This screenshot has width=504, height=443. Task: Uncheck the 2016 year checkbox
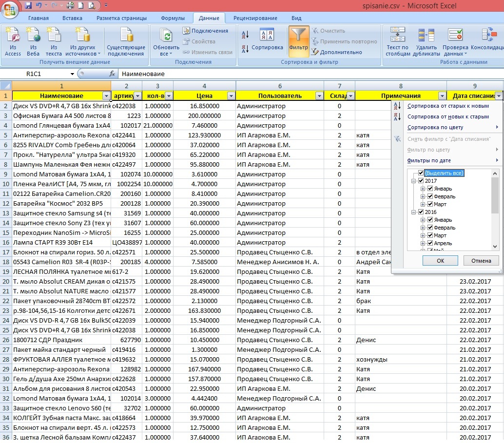tap(421, 212)
